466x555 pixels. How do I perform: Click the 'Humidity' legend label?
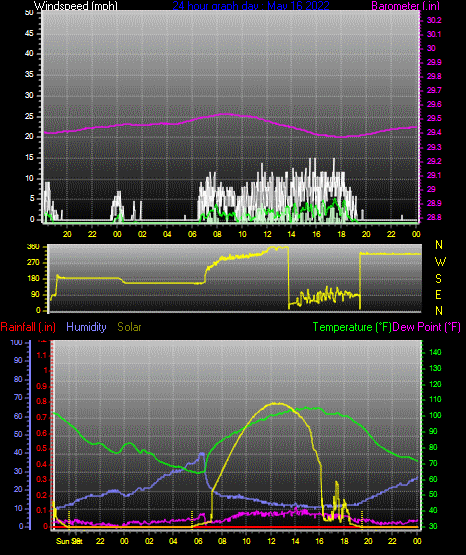coord(86,327)
